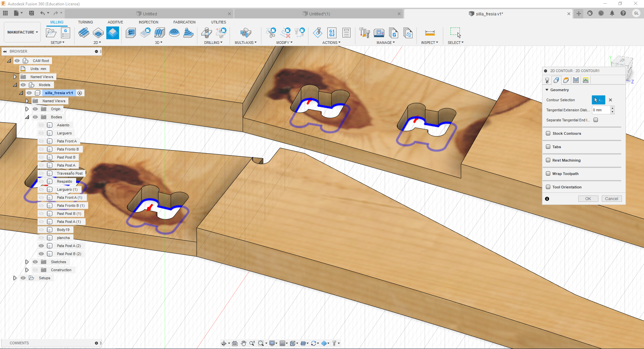644x349 pixels.
Task: Click the Post Process G1 G2 icon
Action: [332, 33]
